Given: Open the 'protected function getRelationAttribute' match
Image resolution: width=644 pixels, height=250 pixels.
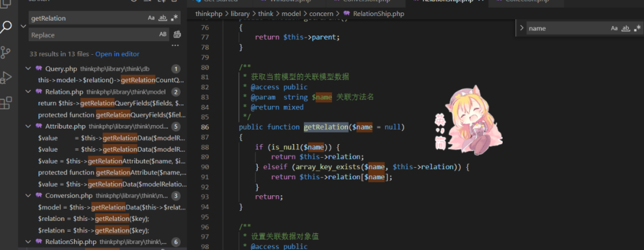Looking at the screenshot, I should click(x=112, y=173).
